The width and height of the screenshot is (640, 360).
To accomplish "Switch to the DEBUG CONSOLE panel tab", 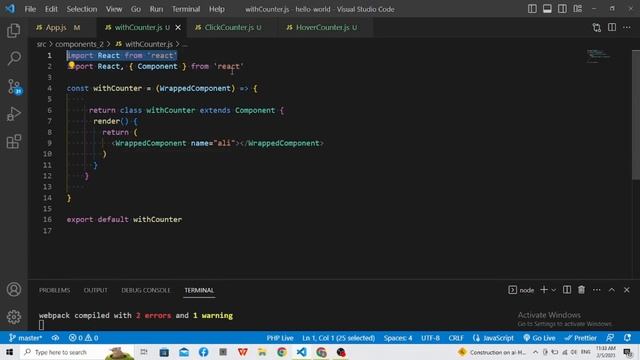I will pos(146,290).
